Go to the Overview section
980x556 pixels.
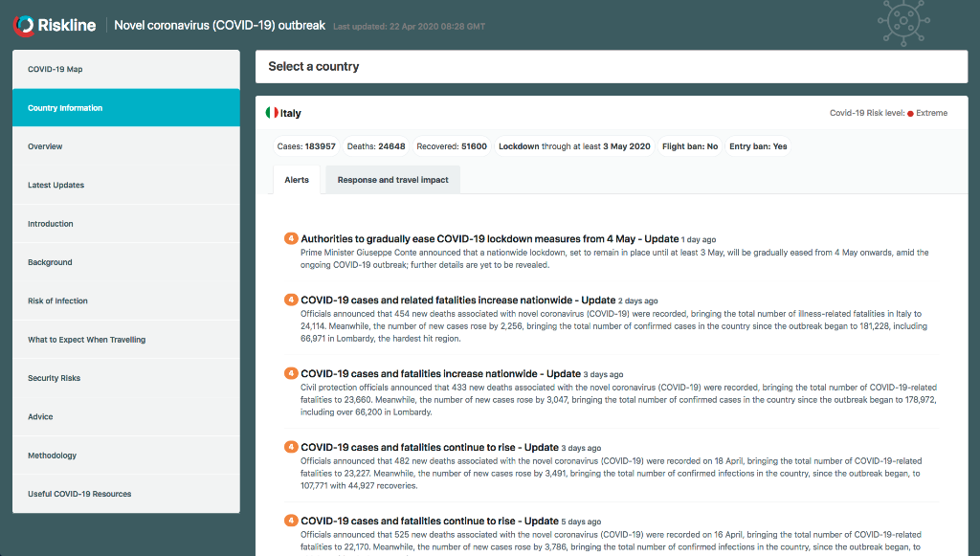pyautogui.click(x=125, y=146)
